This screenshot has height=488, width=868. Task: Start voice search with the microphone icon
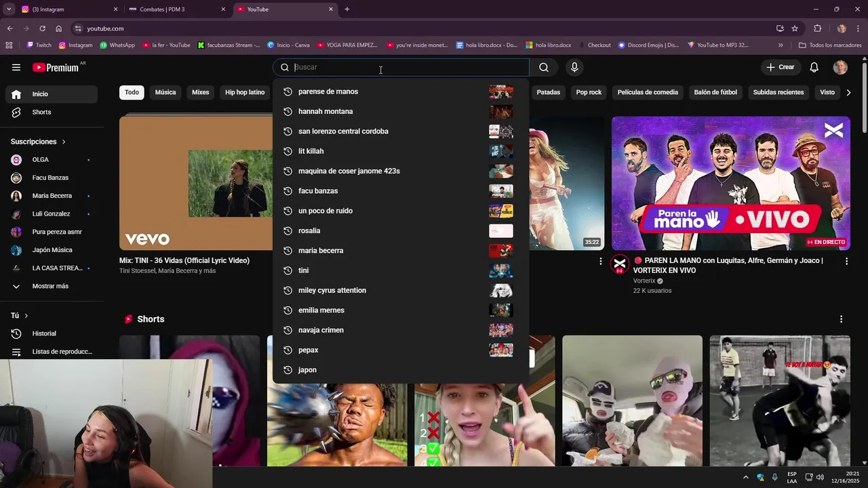tap(574, 67)
